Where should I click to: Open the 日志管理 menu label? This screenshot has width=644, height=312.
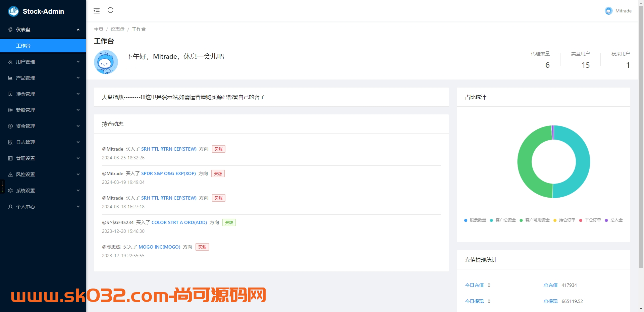tap(25, 142)
